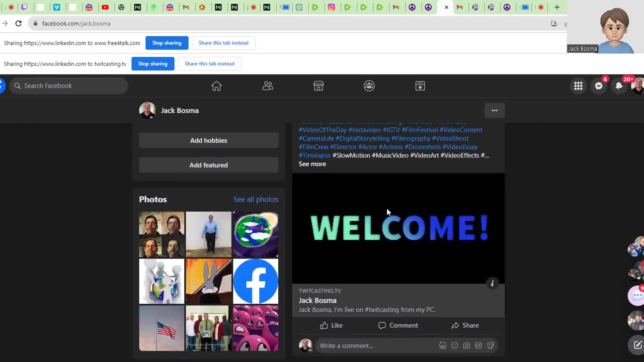Open the profile three-dots options menu
Screen dimensions: 644x362
click(x=495, y=111)
